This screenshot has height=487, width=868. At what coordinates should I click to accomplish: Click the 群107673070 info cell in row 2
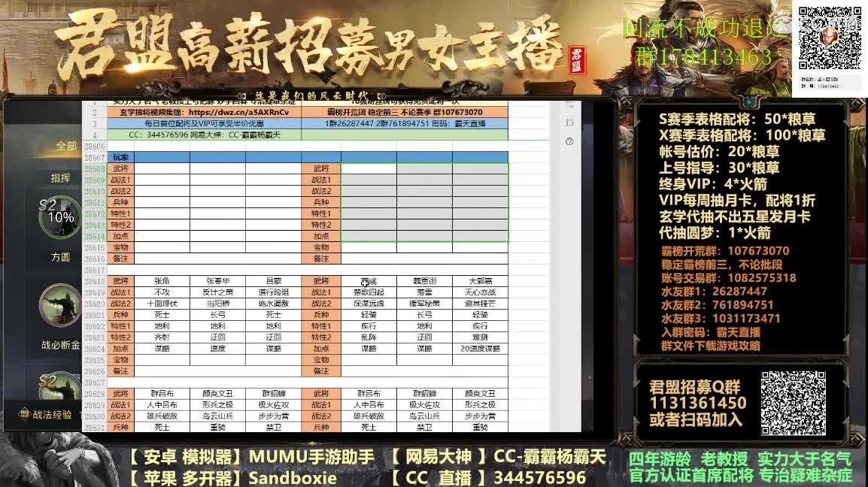pyautogui.click(x=405, y=112)
